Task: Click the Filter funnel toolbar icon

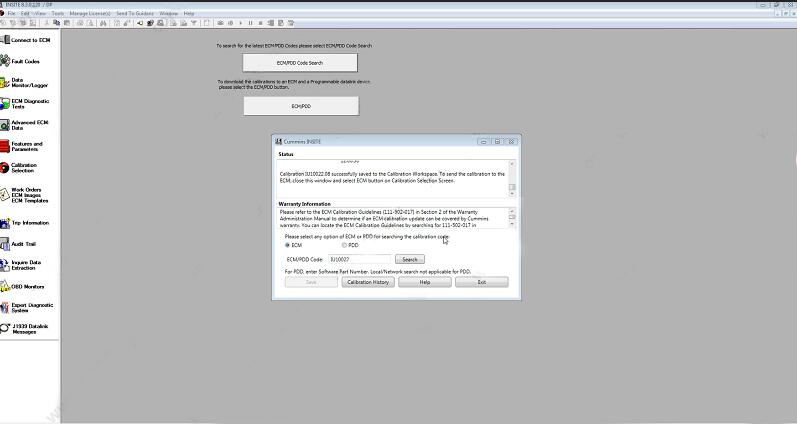Action: click(194, 23)
